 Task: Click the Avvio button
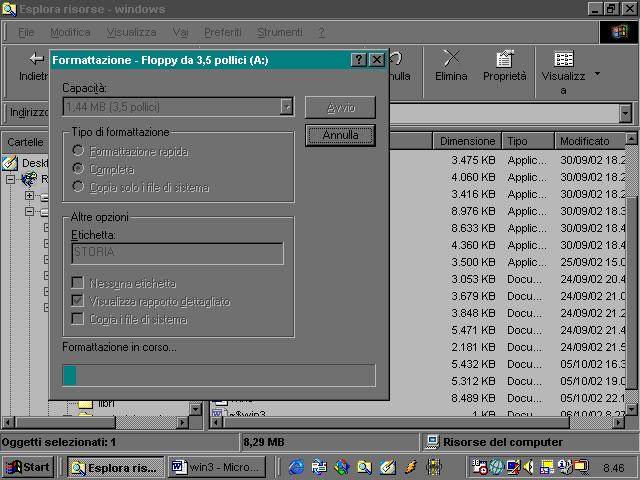[x=340, y=107]
